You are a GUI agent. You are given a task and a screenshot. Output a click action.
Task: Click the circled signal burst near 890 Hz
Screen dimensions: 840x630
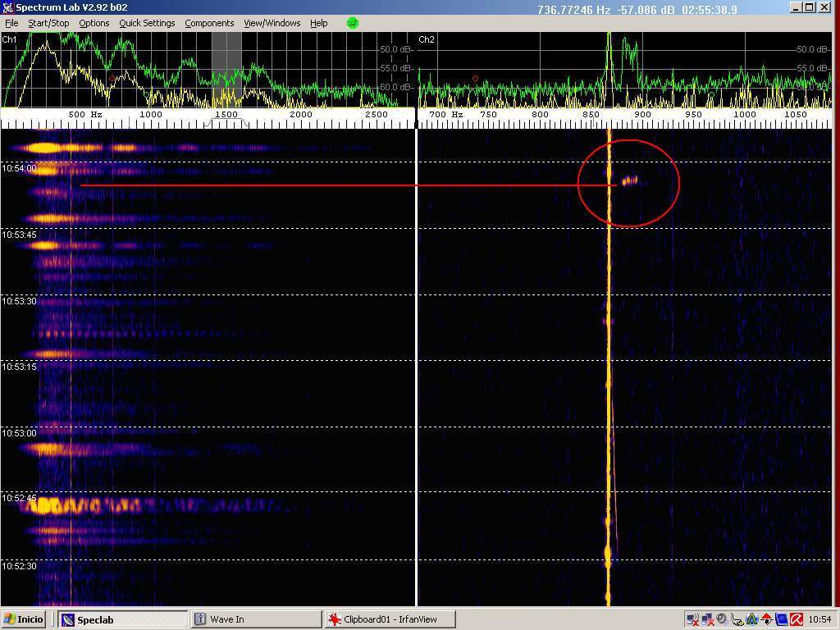(630, 180)
